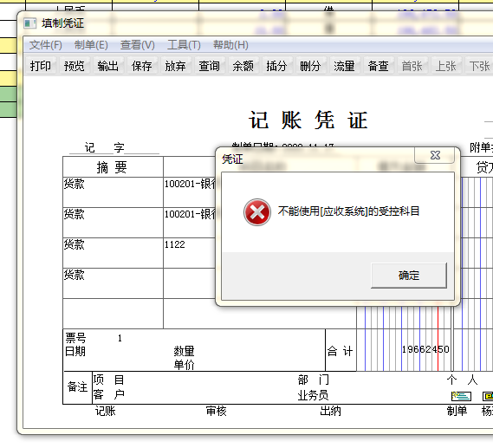Select the 1122 account code cell

[x=190, y=253]
